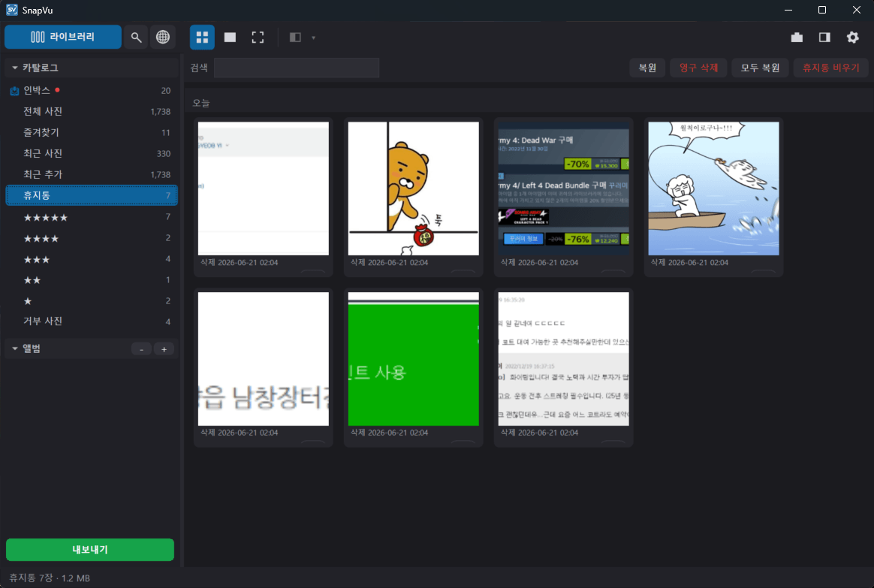Screen dimensions: 874x588
Task: Open the globe map view icon
Action: [163, 37]
